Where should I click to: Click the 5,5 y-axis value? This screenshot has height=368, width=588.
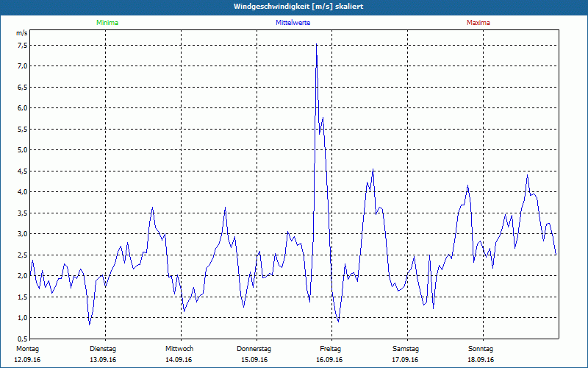pyautogui.click(x=23, y=130)
